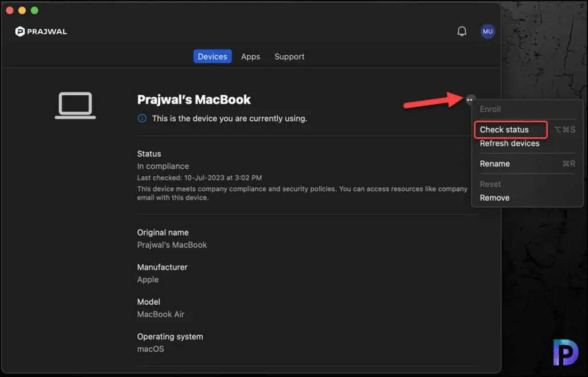The height and width of the screenshot is (377, 588).
Task: Click the Prajwal's MacBook device title
Action: (x=194, y=99)
